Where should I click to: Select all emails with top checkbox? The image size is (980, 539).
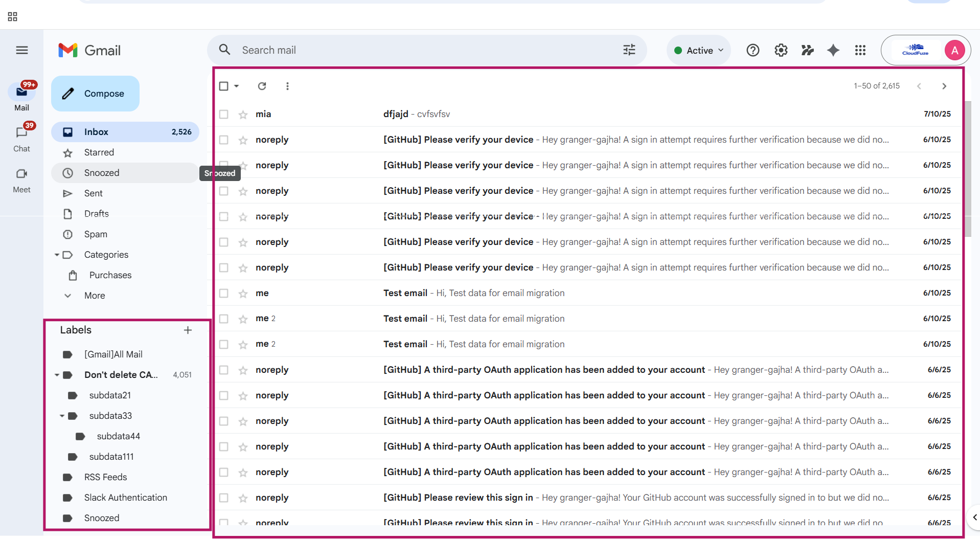click(x=223, y=86)
